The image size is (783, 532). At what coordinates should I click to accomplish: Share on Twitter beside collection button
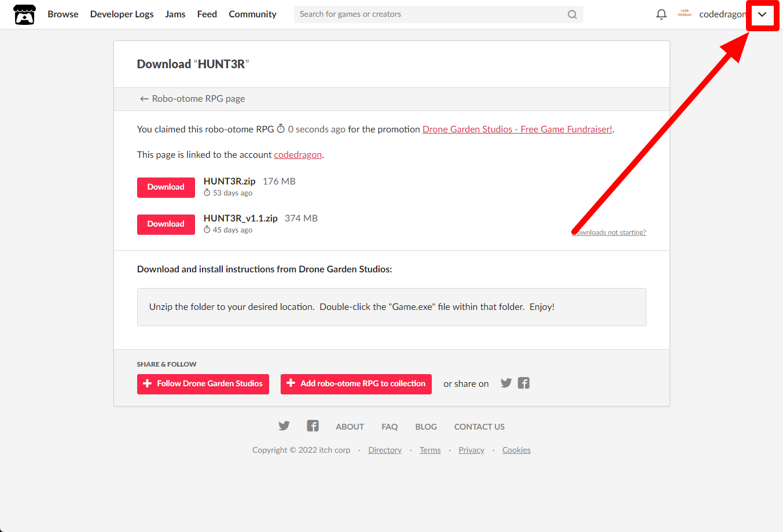pyautogui.click(x=506, y=383)
